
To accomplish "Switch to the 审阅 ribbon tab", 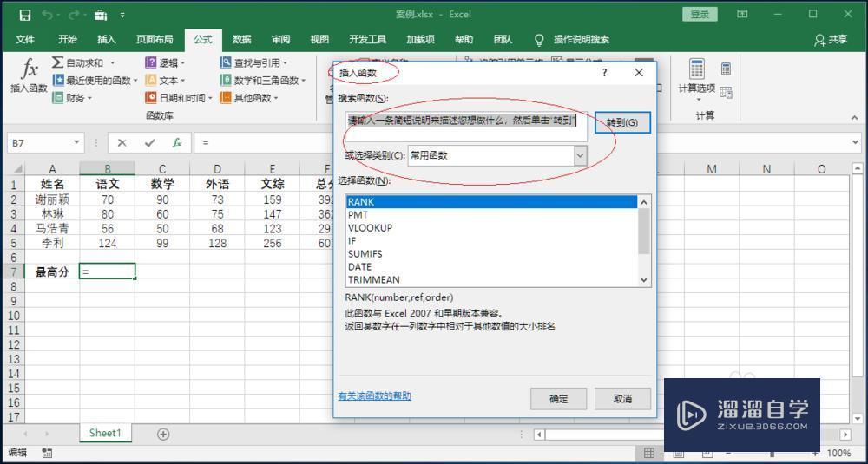I will 280,40.
